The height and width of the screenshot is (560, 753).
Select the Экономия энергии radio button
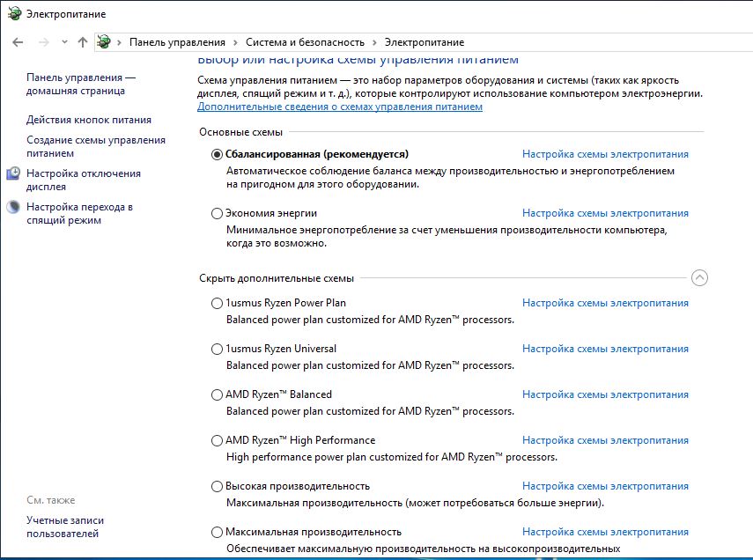(218, 213)
